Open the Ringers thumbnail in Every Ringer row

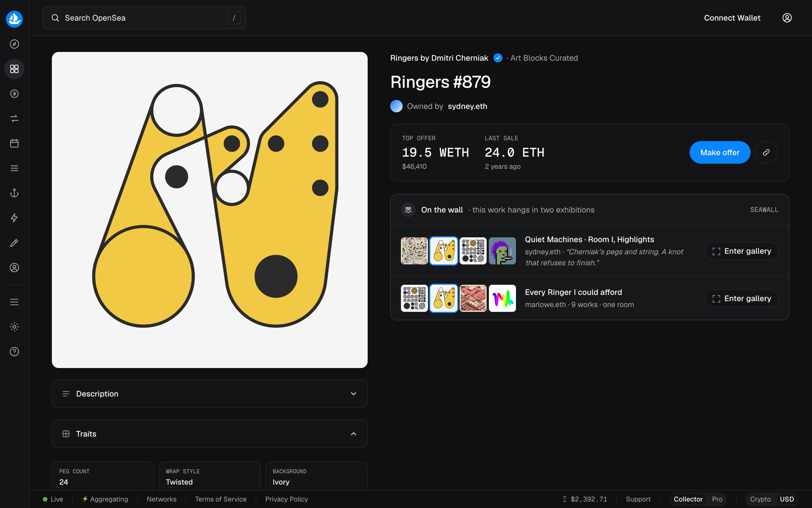[443, 298]
